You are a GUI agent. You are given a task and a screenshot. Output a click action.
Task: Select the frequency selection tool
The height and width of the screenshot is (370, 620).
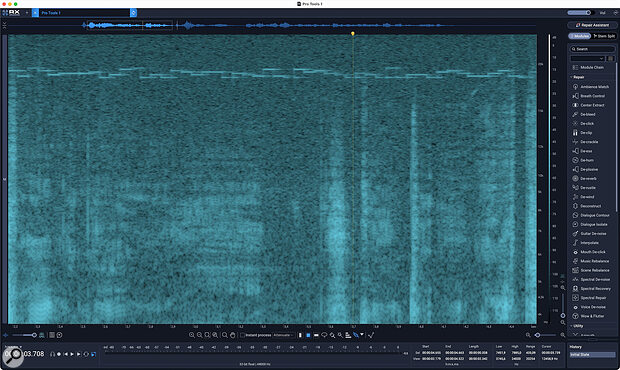[316, 335]
